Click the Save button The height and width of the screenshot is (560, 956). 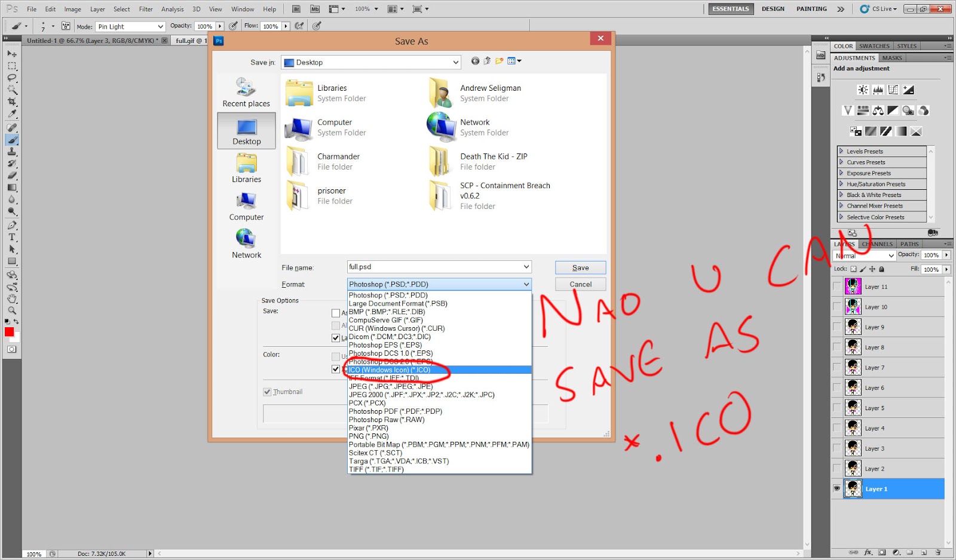580,267
